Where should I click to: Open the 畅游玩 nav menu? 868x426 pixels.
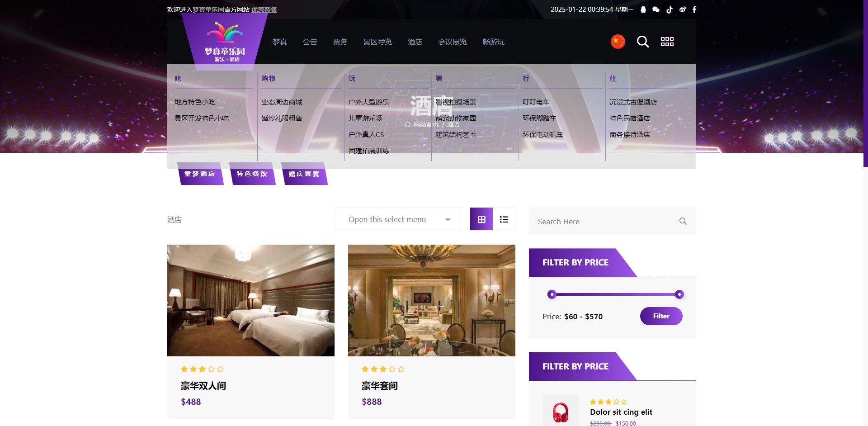494,42
